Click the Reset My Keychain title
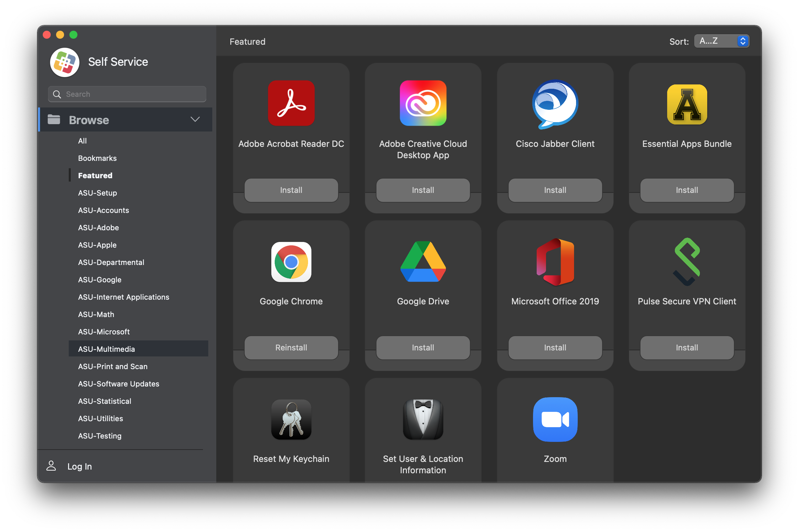The image size is (799, 532). click(291, 459)
